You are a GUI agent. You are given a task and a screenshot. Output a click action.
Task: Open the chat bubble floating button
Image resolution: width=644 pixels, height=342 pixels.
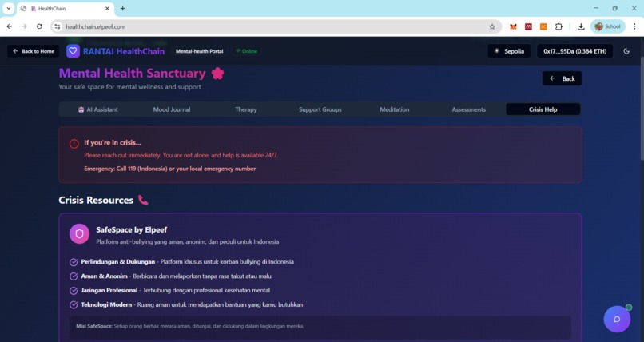pyautogui.click(x=617, y=319)
